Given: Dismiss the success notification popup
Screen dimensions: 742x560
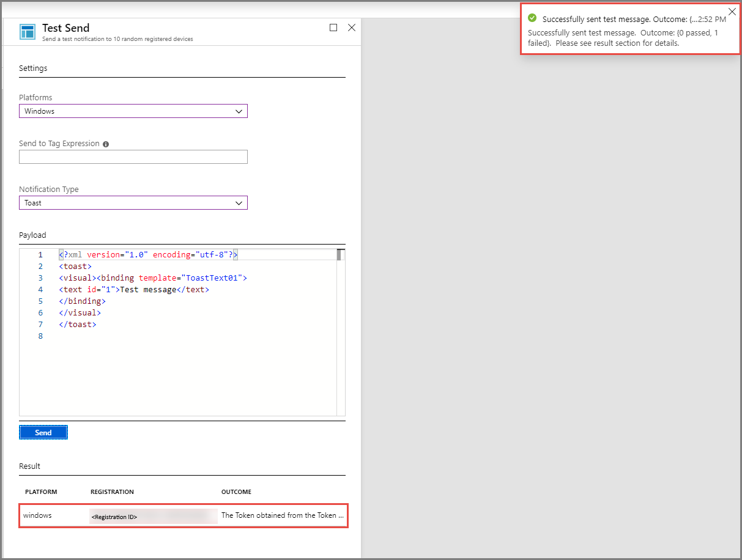Looking at the screenshot, I should click(732, 12).
